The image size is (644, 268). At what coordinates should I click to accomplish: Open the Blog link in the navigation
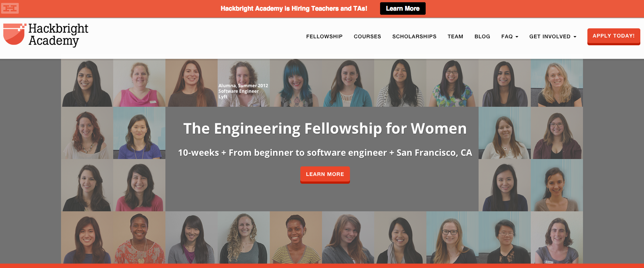click(482, 36)
